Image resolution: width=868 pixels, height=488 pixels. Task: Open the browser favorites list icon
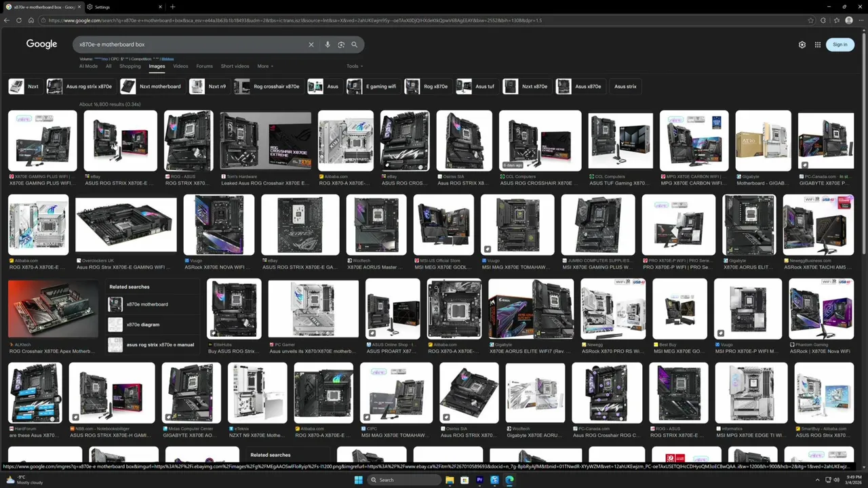(x=836, y=20)
